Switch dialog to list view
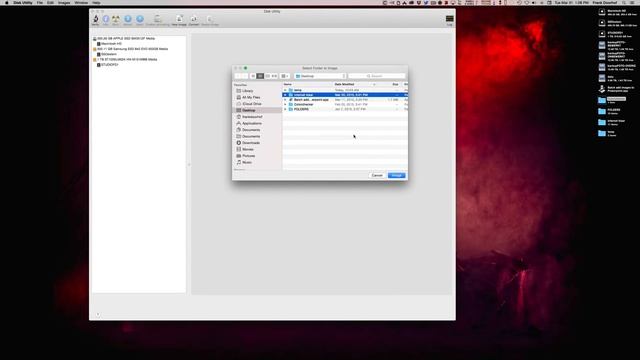The width and height of the screenshot is (640, 360). tap(260, 76)
